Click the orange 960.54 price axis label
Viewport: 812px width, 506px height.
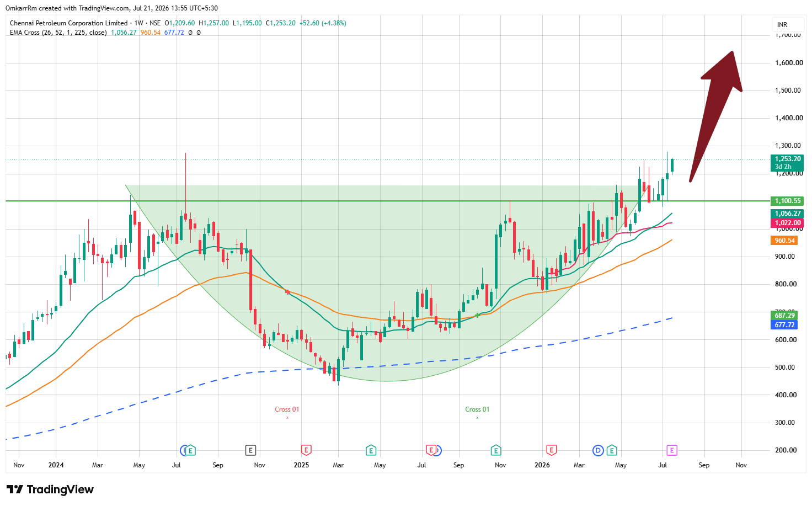click(784, 241)
